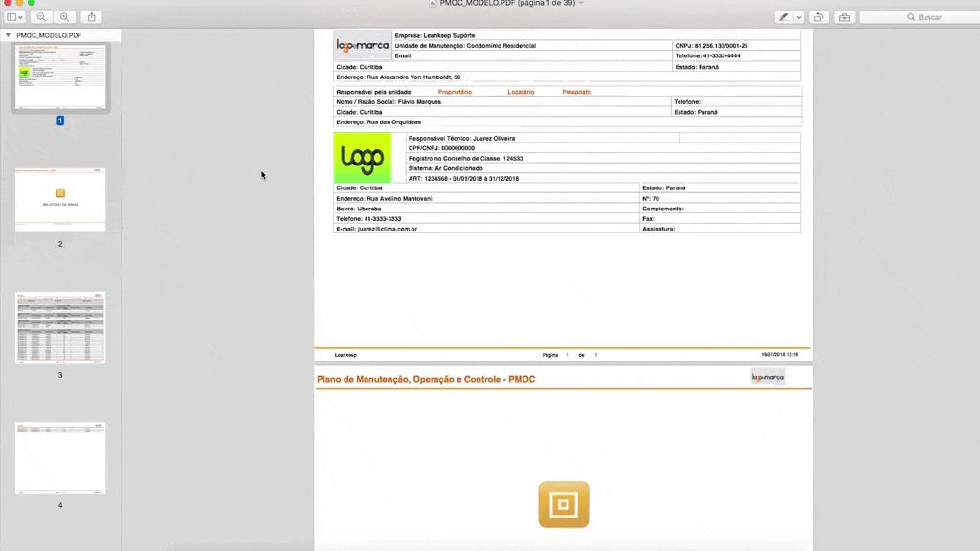The height and width of the screenshot is (551, 980).
Task: Select the Preposto option text
Action: (x=576, y=92)
